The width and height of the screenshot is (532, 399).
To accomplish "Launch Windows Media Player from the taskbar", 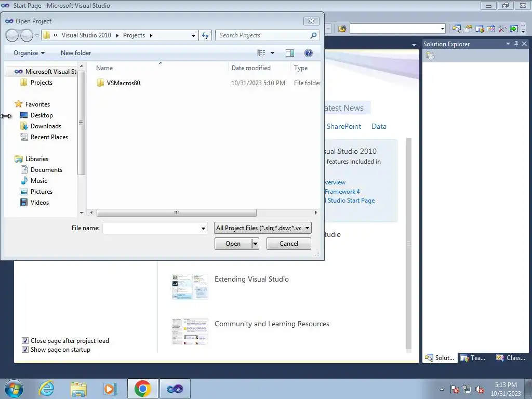I will (110, 389).
